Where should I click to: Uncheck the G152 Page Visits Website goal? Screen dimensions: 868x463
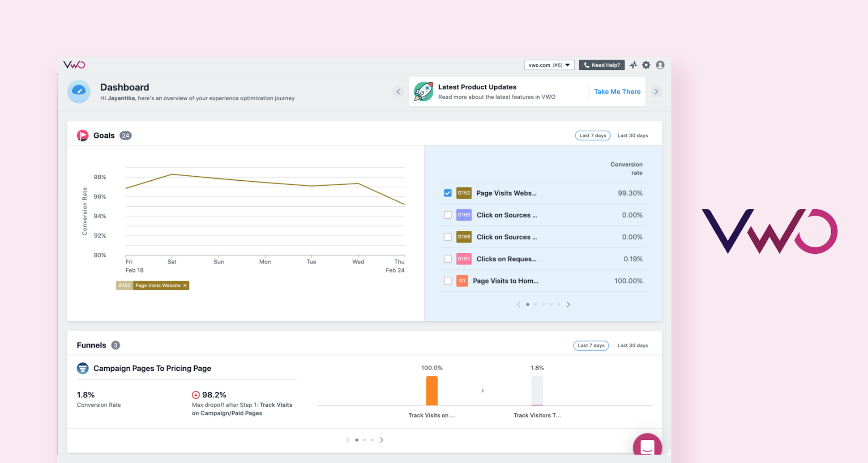pos(448,193)
